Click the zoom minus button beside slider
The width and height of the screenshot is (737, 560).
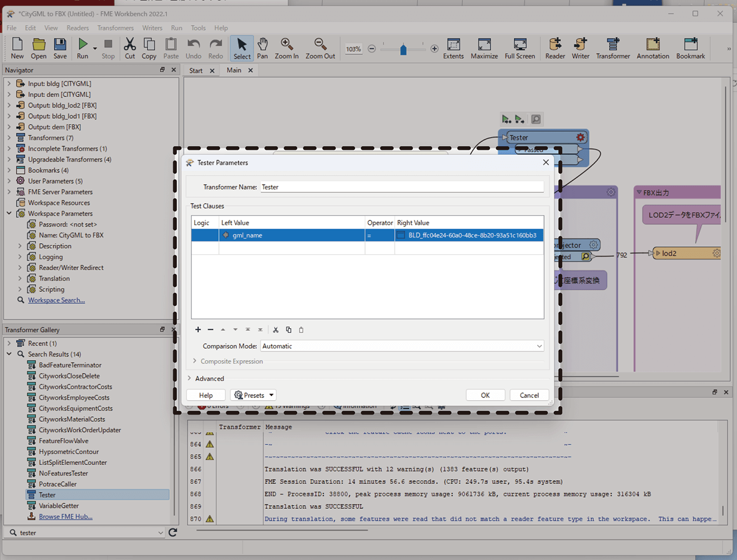coord(372,49)
